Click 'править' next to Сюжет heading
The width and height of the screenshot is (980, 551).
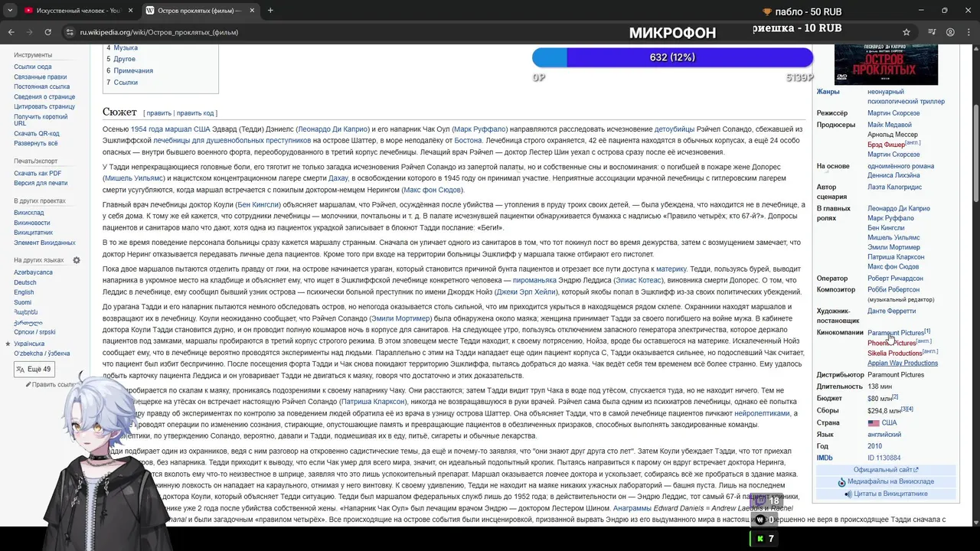pos(159,113)
